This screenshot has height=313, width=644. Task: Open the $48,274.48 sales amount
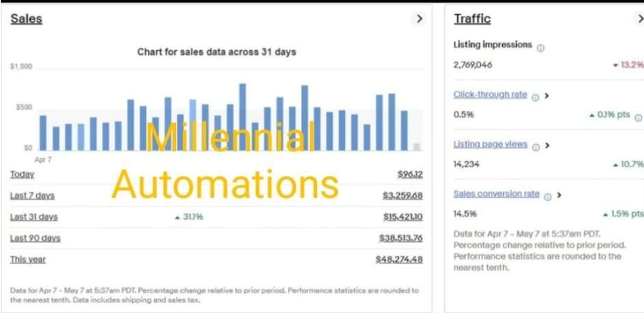(399, 260)
